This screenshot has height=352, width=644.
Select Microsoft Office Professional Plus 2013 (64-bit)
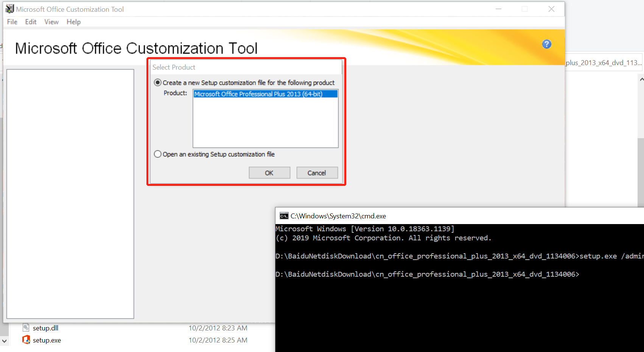pos(265,94)
